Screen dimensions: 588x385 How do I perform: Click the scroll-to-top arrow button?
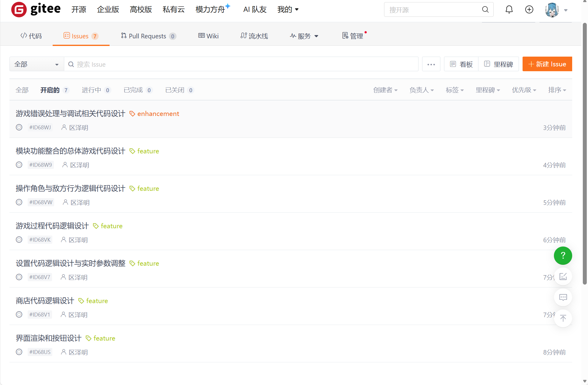[x=563, y=318]
